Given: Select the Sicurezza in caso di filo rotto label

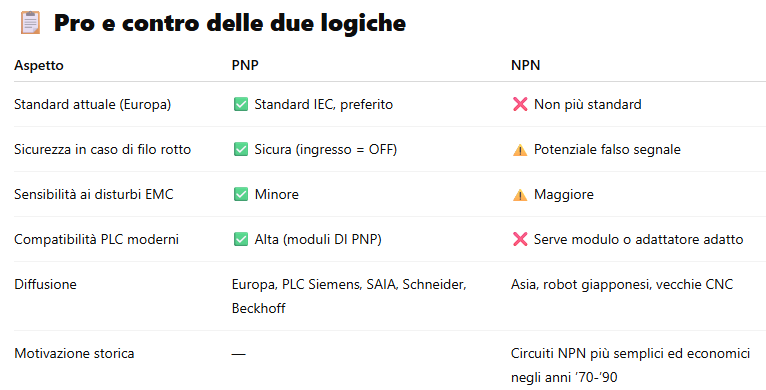Looking at the screenshot, I should pyautogui.click(x=103, y=150).
